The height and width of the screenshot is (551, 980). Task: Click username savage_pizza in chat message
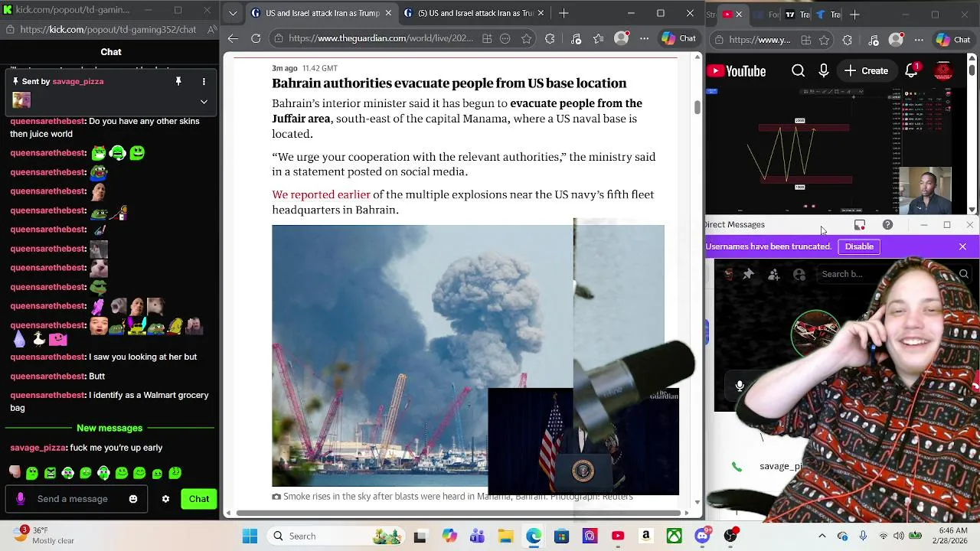38,448
